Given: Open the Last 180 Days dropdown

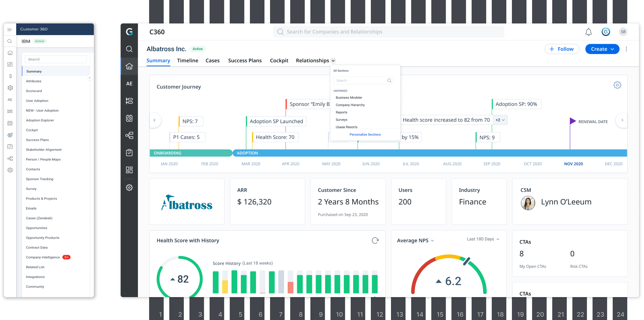Looking at the screenshot, I should [483, 239].
